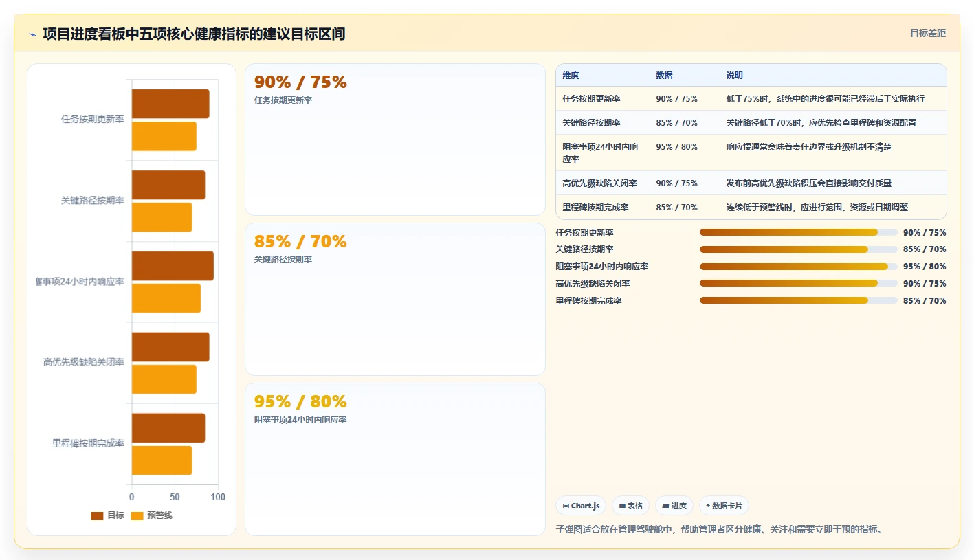Click the 维度 table column header
The image size is (974, 560).
click(571, 76)
